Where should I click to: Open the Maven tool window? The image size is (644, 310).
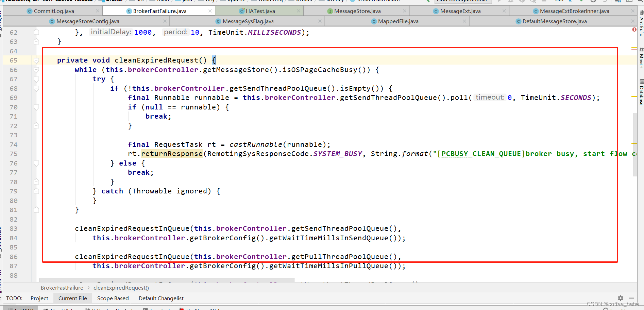(641, 58)
